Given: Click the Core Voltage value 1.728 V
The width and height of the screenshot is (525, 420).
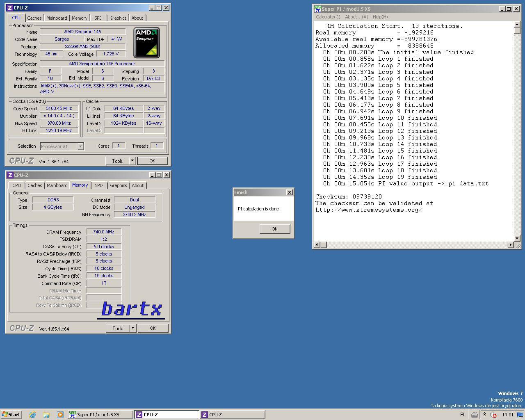Looking at the screenshot, I should click(111, 54).
